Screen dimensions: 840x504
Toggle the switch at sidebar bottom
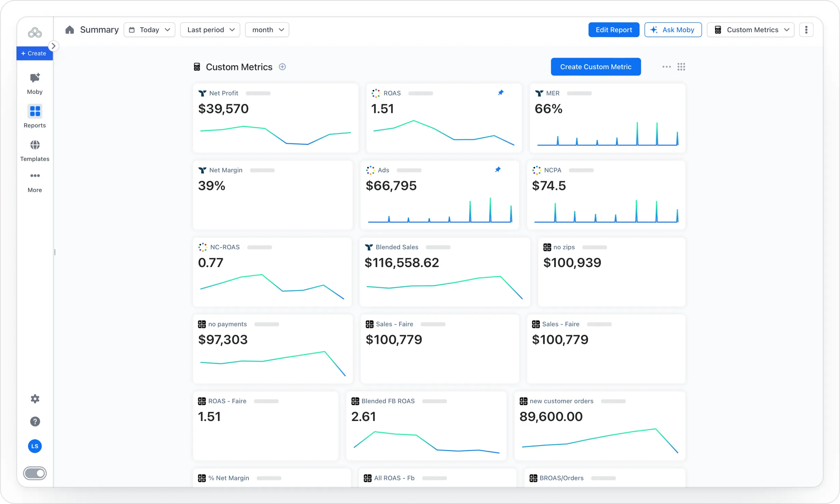click(x=35, y=473)
